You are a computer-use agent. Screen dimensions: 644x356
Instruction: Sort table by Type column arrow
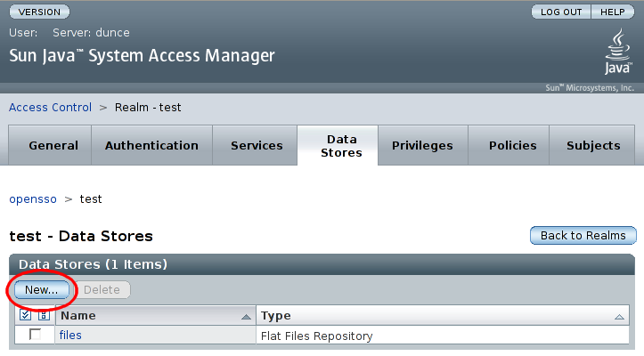point(619,317)
